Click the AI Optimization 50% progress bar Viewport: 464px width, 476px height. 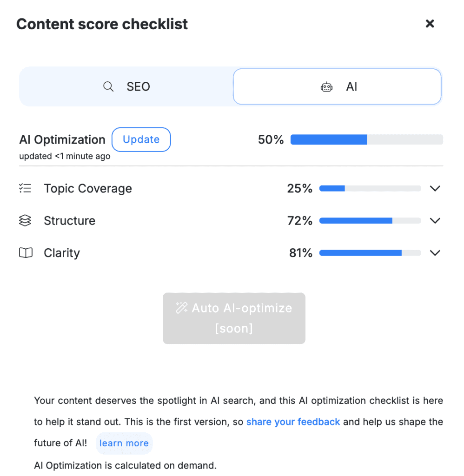coord(366,140)
